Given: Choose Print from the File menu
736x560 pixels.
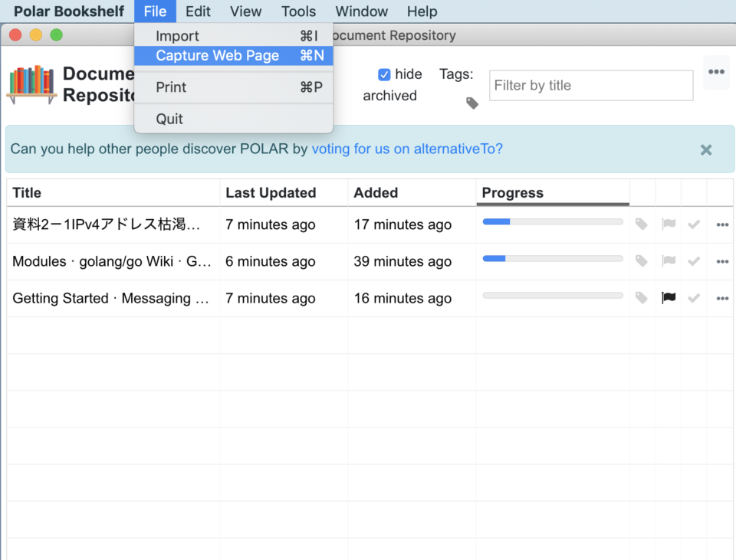Looking at the screenshot, I should point(234,87).
